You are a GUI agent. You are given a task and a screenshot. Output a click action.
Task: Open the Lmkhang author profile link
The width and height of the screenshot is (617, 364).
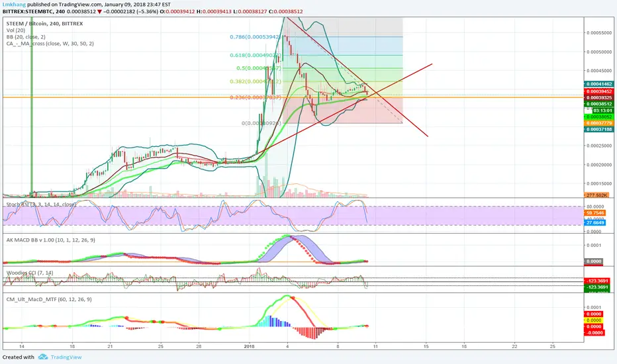(x=14, y=5)
